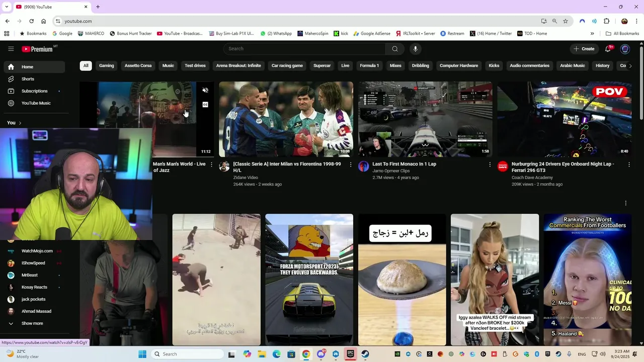644x362 pixels.
Task: Open options for Monaco lap video
Action: click(490, 164)
